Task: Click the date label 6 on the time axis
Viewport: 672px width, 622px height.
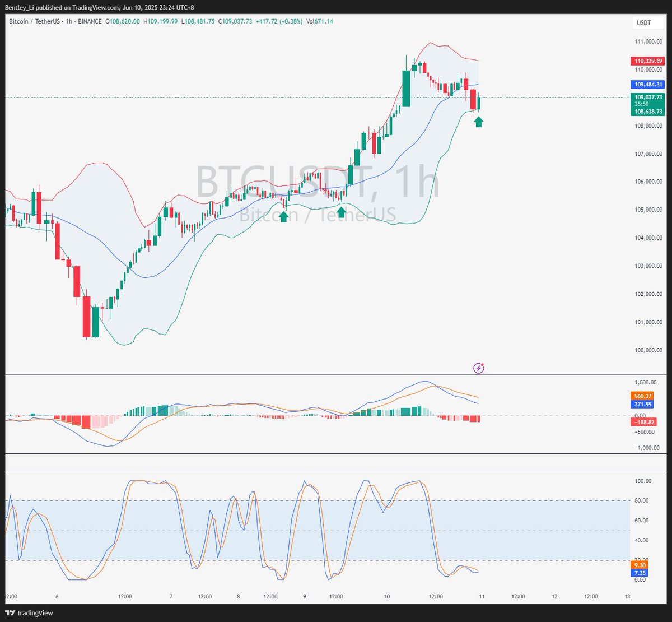Action: point(57,597)
